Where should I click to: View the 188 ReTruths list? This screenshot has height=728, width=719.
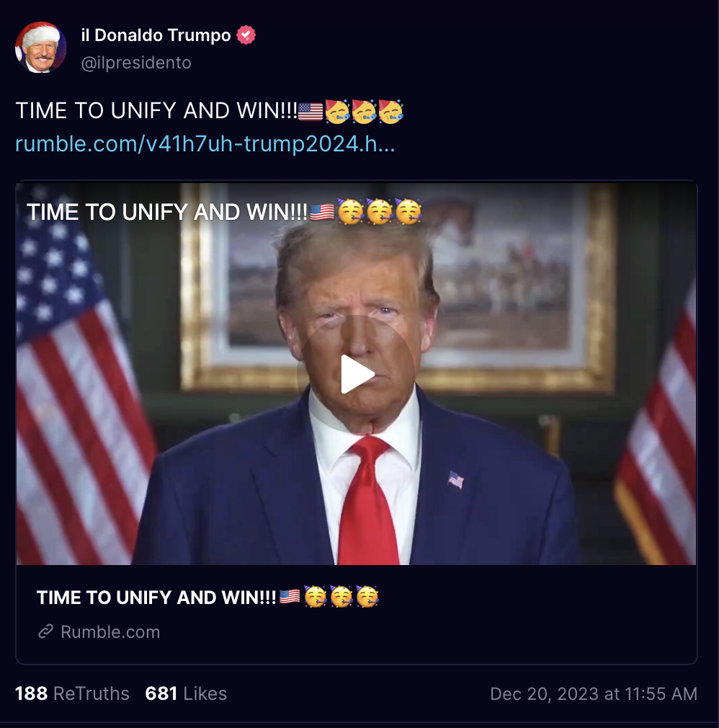coord(72,693)
